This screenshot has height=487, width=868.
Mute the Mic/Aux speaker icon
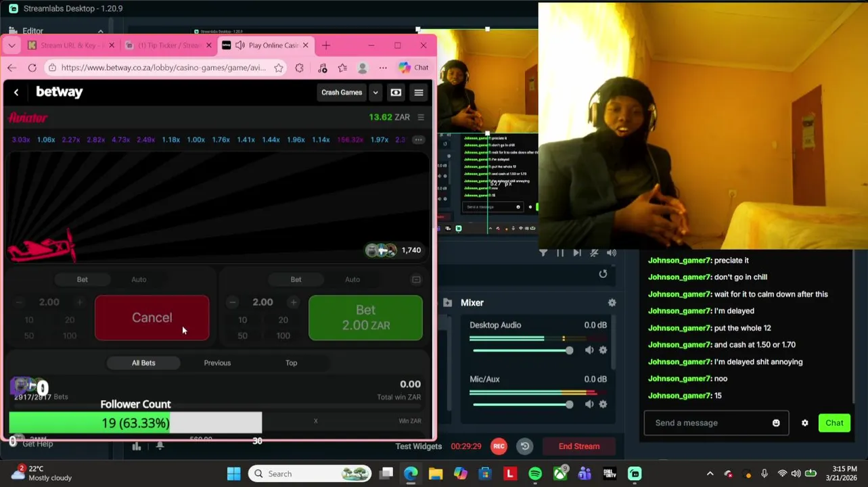click(x=589, y=404)
